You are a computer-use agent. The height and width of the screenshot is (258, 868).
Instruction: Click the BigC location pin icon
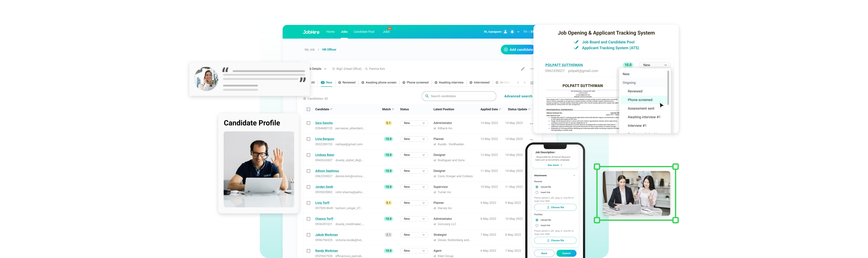point(334,69)
